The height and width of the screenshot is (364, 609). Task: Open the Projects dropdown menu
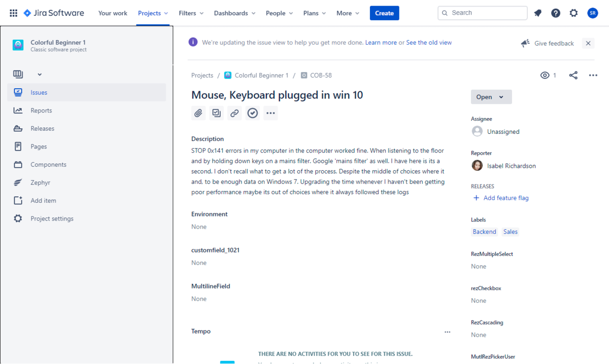(x=153, y=13)
